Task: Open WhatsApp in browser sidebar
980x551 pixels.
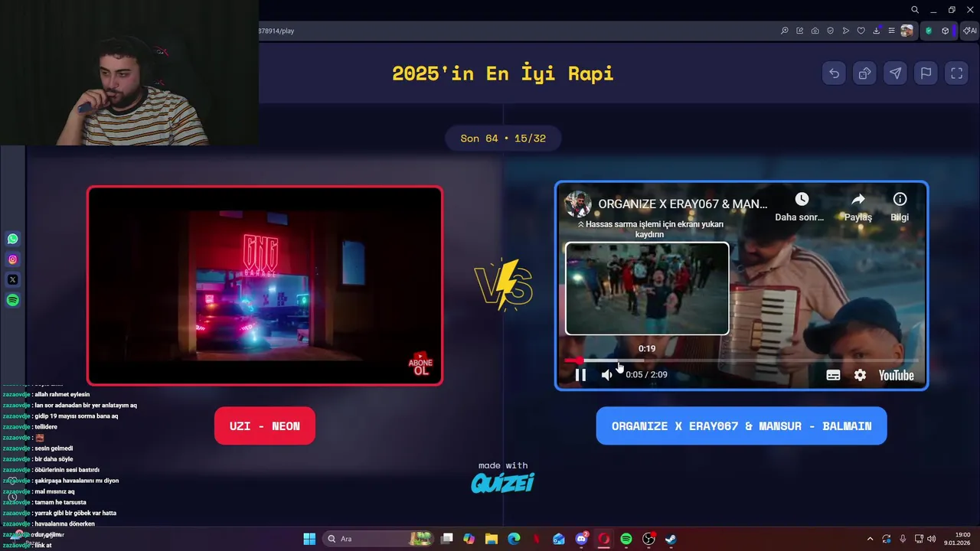Action: tap(12, 239)
